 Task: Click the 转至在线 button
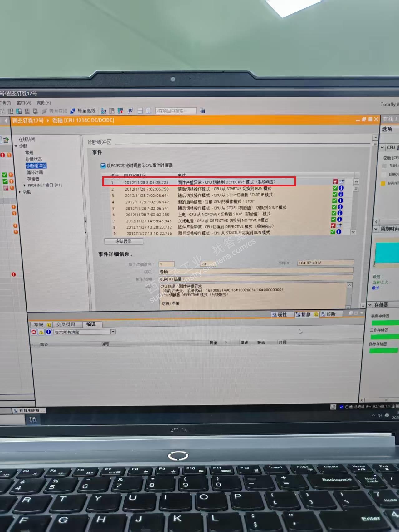tap(55, 111)
